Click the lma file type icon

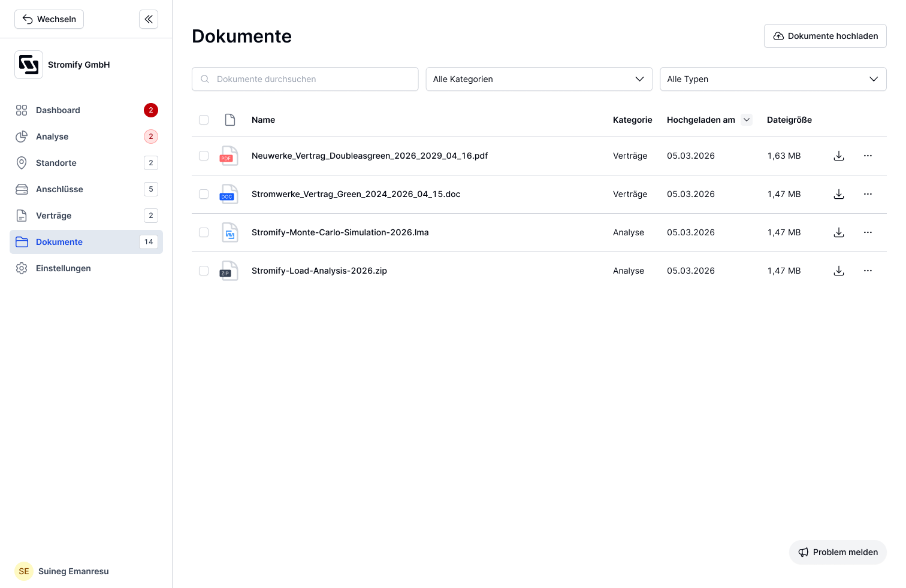point(229,232)
